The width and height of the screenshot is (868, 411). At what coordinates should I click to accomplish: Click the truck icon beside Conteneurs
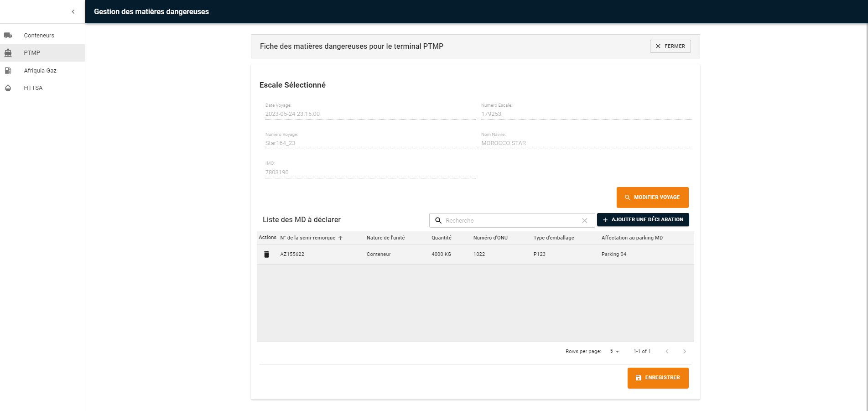pyautogui.click(x=8, y=35)
